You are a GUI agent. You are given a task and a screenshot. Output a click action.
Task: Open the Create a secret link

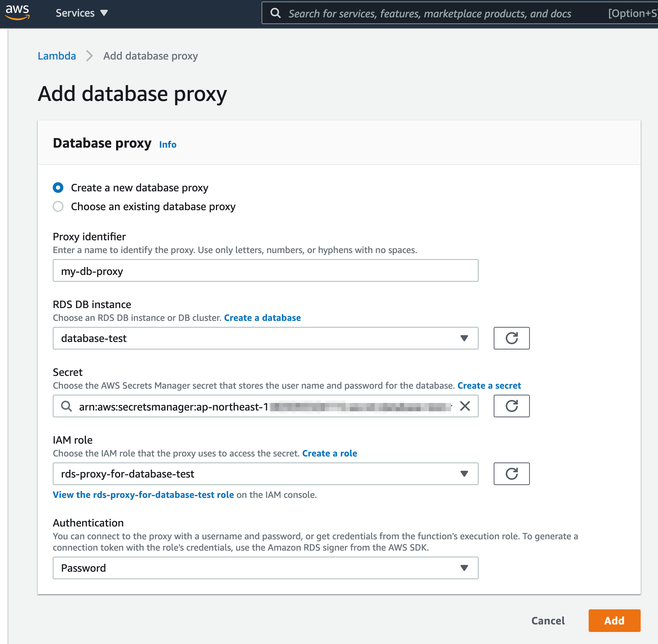click(489, 386)
